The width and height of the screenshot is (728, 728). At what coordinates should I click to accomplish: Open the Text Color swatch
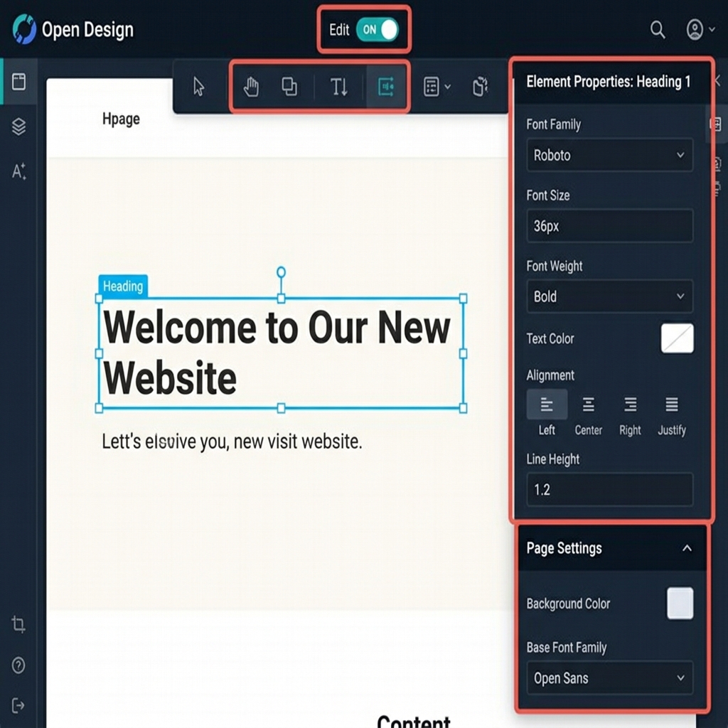point(677,338)
